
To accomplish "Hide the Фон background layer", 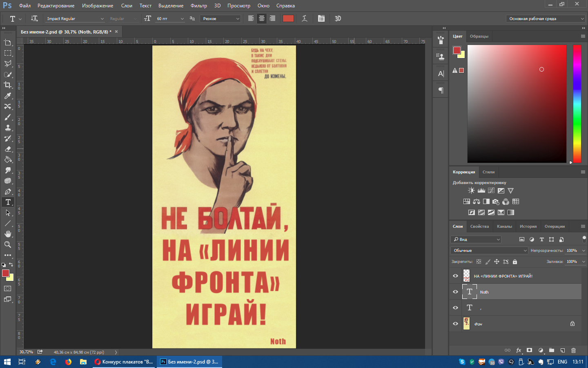I will tap(455, 324).
